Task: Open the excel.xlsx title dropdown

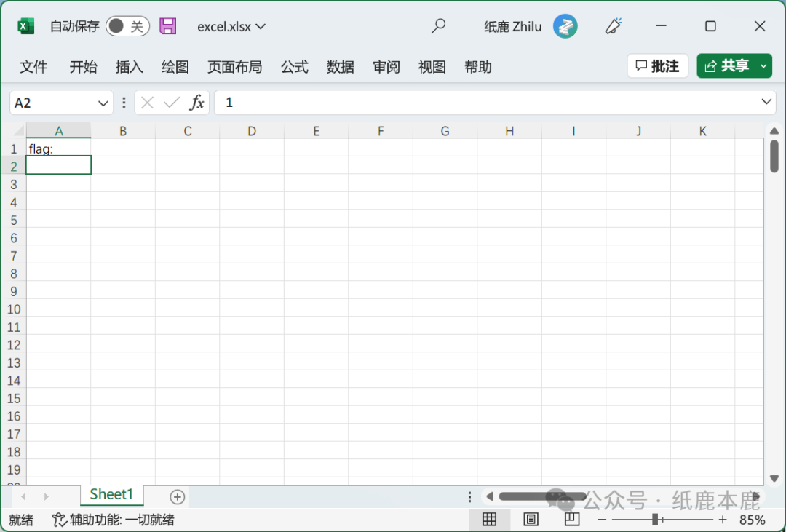Action: point(261,26)
